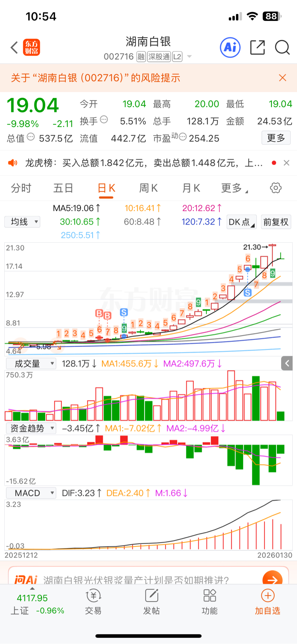Viewport: 297px width, 644px height.
Task: Tap the 换手 info smiley icon
Action: [104, 120]
